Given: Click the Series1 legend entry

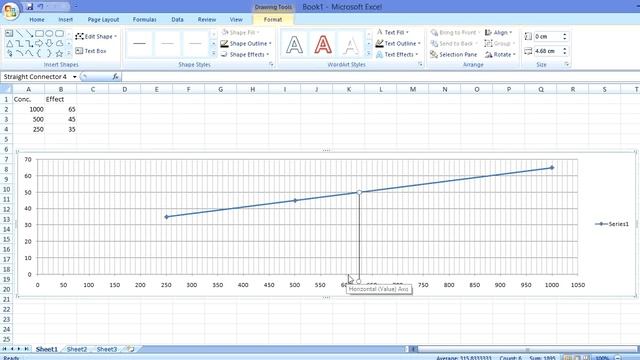Looking at the screenshot, I should tap(611, 224).
